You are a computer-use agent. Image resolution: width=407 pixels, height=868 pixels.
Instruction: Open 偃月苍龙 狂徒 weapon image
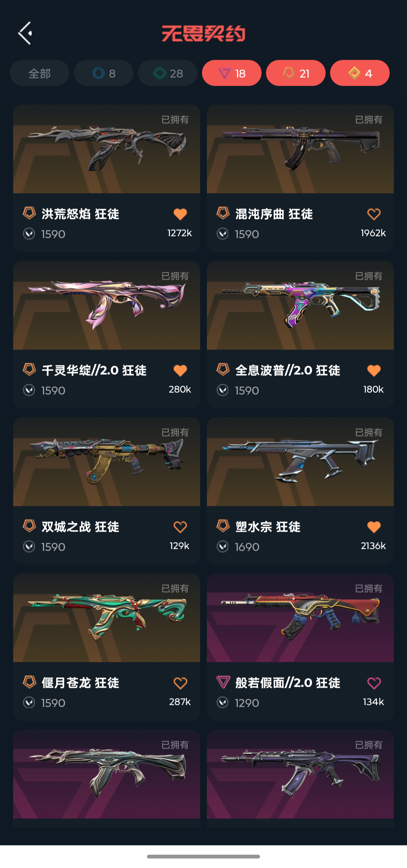[107, 618]
